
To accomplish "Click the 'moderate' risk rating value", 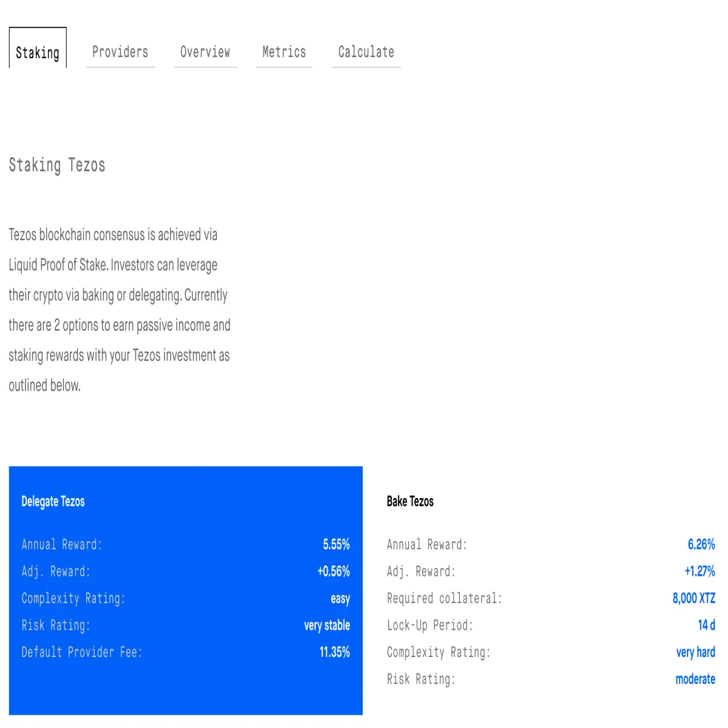I will pyautogui.click(x=695, y=679).
